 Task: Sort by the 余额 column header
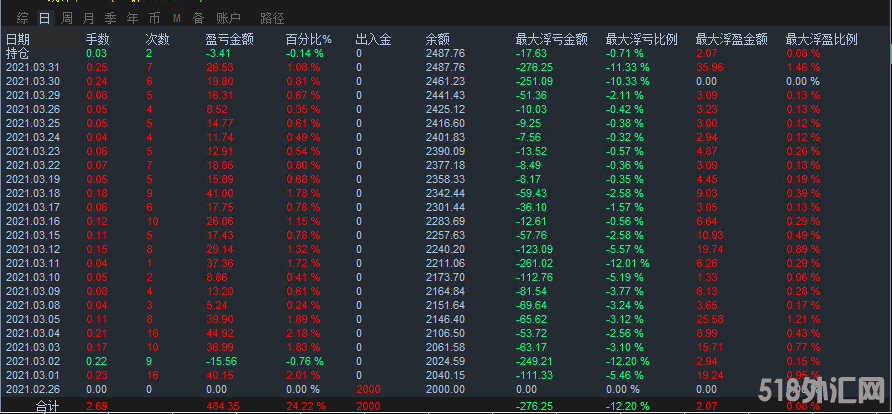coord(436,39)
